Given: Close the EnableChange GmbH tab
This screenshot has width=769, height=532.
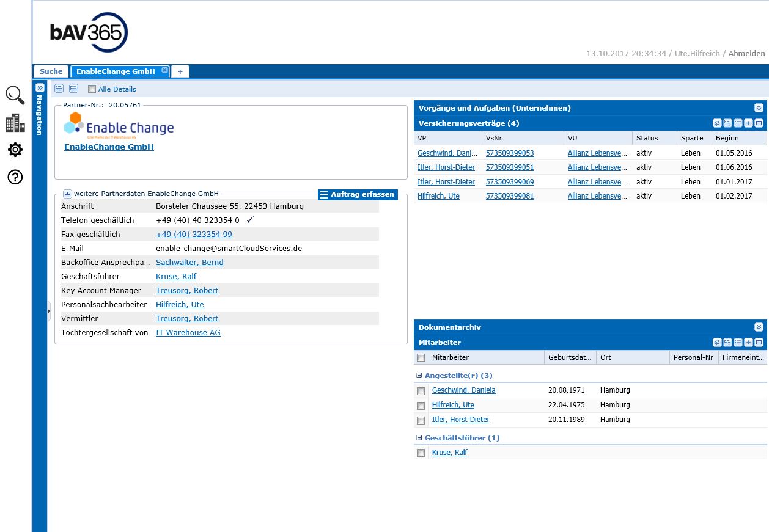Looking at the screenshot, I should click(164, 71).
